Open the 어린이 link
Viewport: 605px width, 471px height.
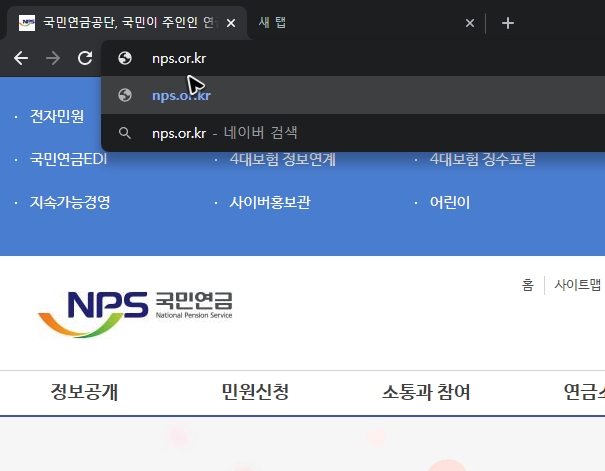click(x=450, y=202)
